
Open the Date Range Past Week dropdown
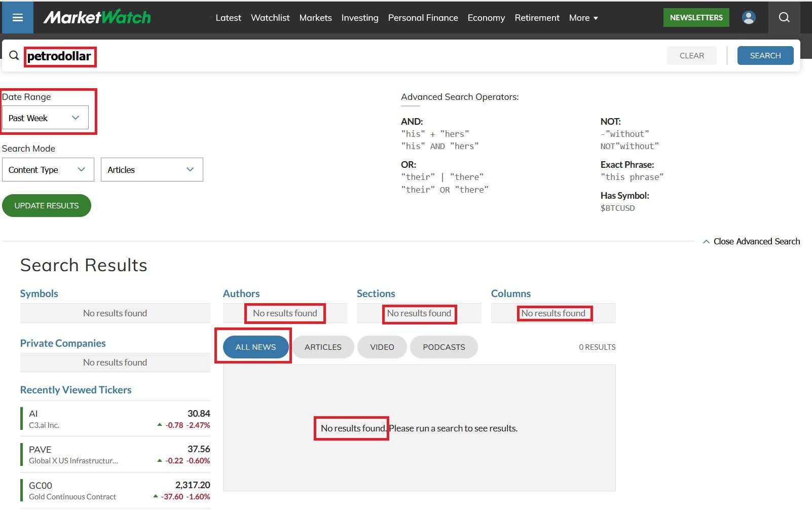coord(45,118)
